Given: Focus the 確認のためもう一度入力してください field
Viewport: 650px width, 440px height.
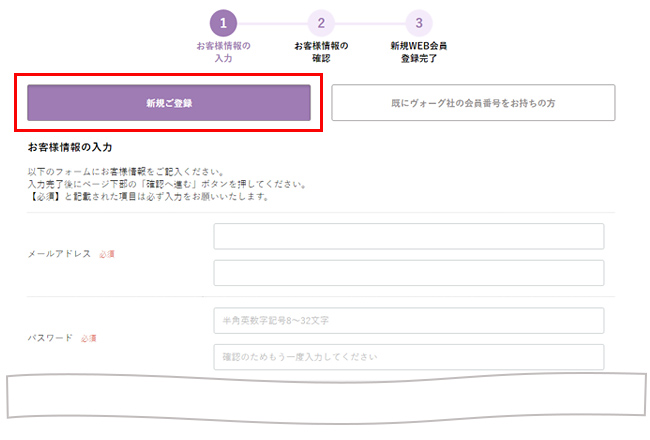Looking at the screenshot, I should click(x=408, y=357).
